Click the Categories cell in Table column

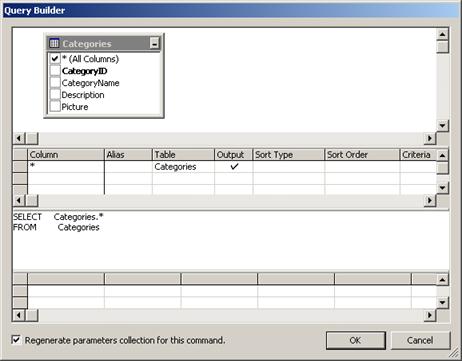[183, 166]
